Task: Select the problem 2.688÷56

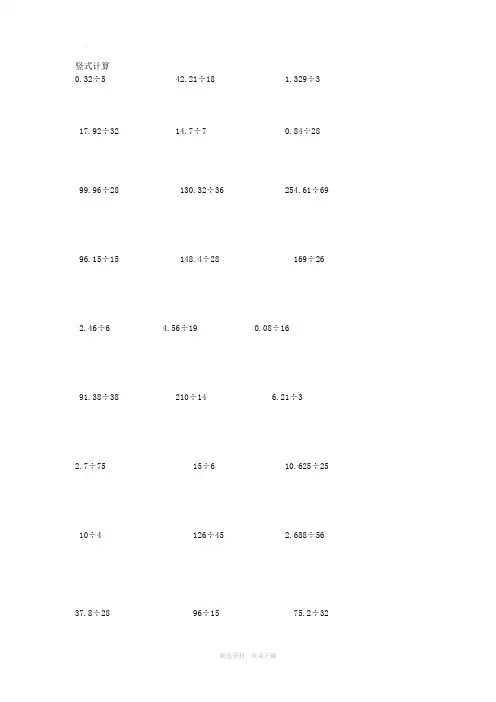Action: coord(304,535)
